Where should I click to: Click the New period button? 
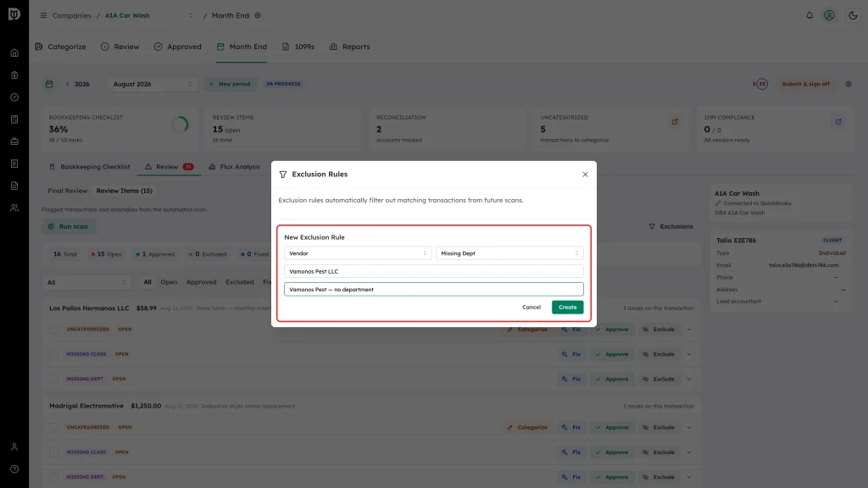click(230, 84)
